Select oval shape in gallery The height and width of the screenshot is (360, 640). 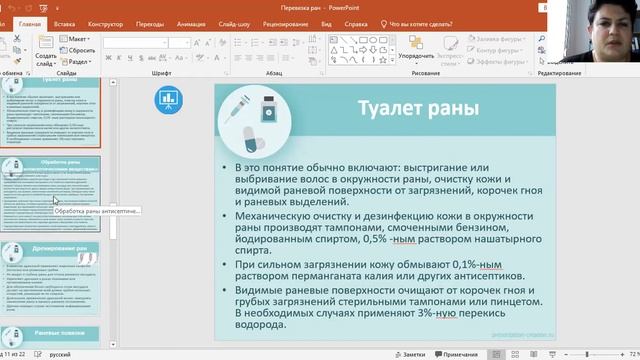373,40
